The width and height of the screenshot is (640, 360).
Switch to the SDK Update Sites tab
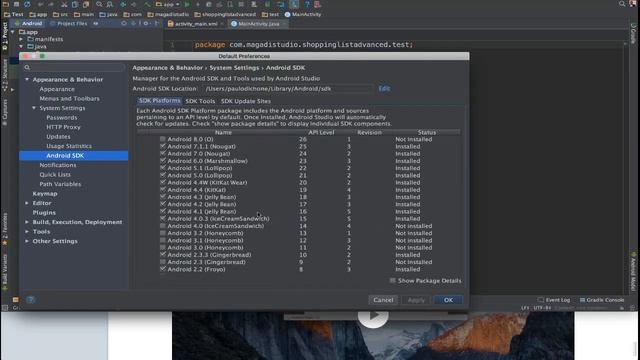tap(246, 101)
